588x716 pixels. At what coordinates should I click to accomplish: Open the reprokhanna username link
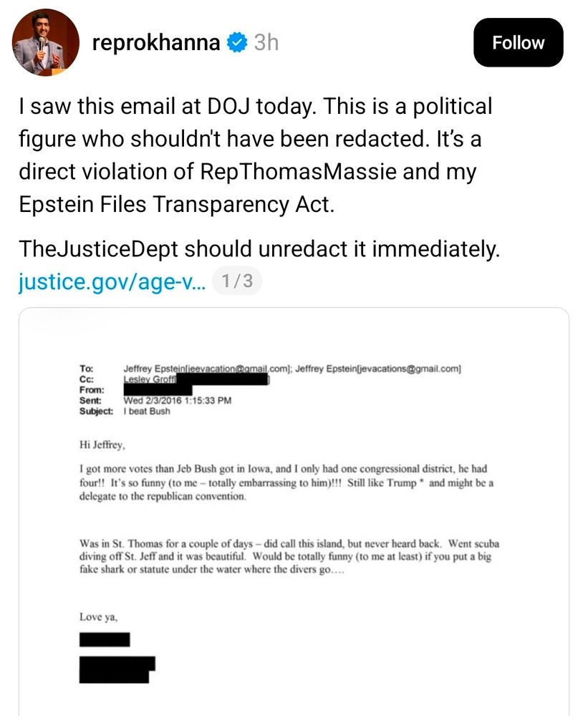click(155, 43)
